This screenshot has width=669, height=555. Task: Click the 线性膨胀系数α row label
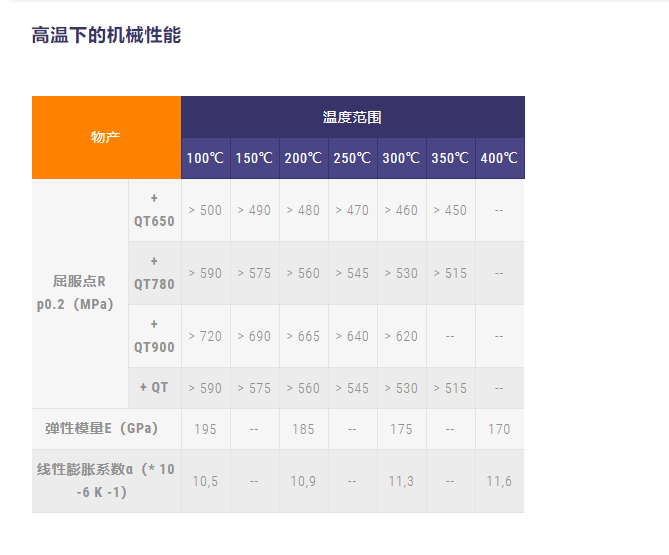click(x=106, y=481)
